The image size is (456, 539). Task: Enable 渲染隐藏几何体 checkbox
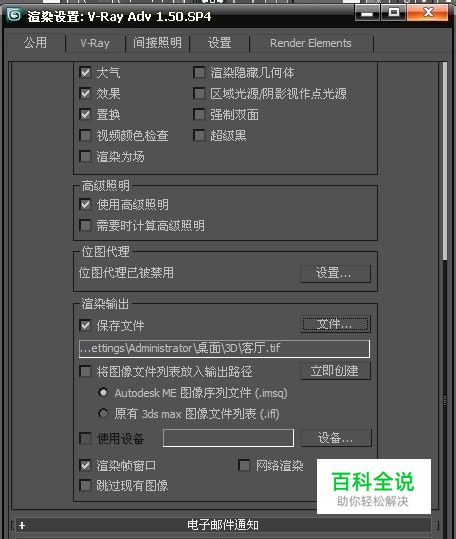199,73
